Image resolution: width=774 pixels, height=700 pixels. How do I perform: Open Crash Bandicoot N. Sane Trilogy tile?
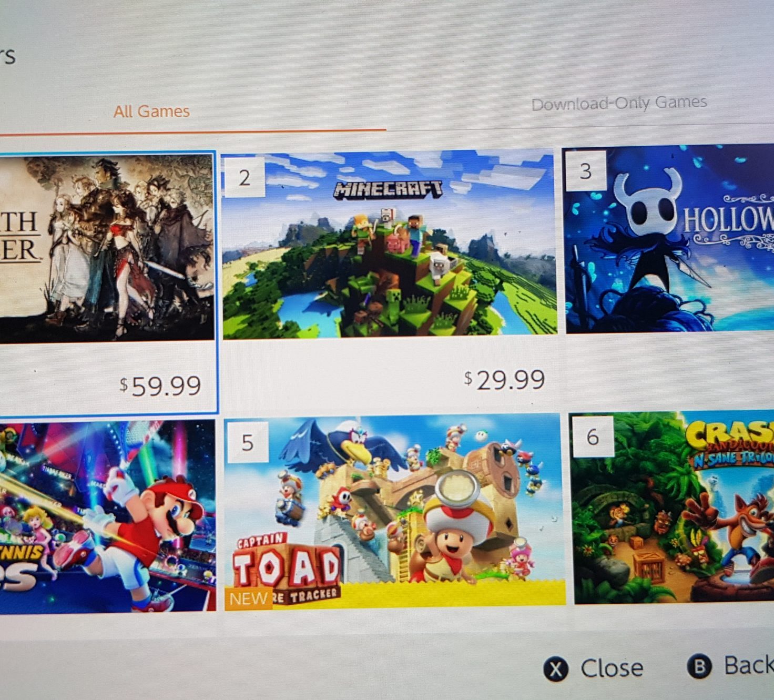click(674, 508)
